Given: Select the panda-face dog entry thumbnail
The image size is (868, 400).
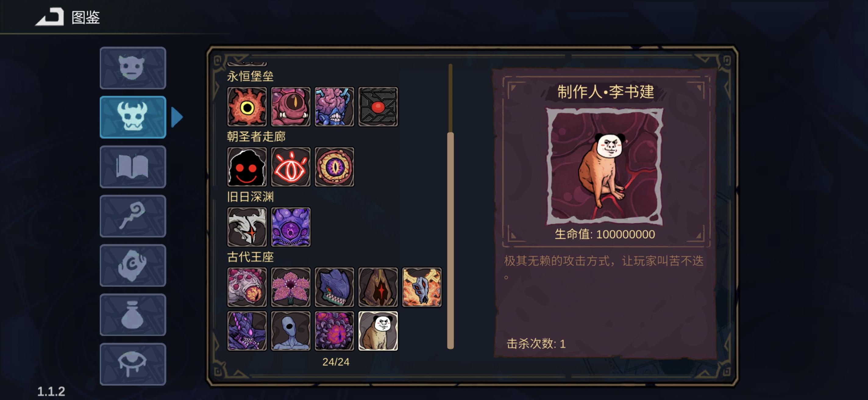Looking at the screenshot, I should pyautogui.click(x=378, y=331).
